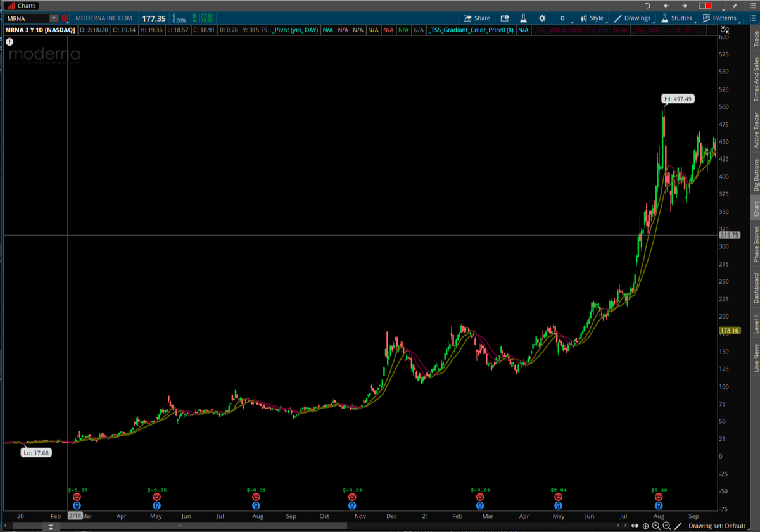
Task: Open the Style menu
Action: point(592,18)
